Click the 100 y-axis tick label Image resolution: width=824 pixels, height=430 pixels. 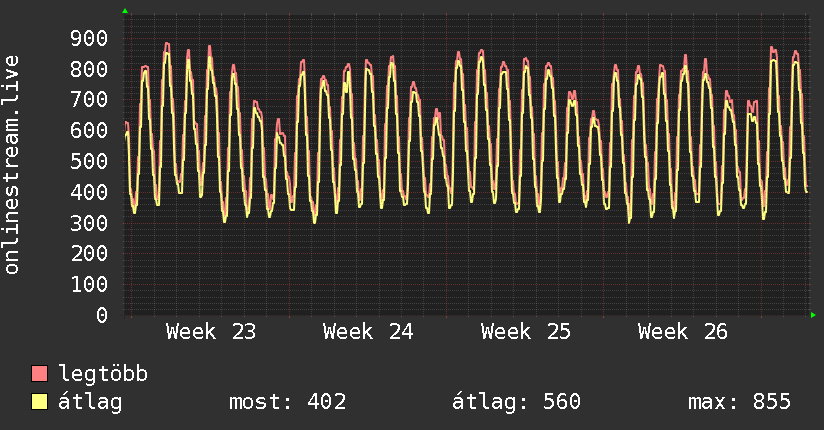click(x=89, y=284)
